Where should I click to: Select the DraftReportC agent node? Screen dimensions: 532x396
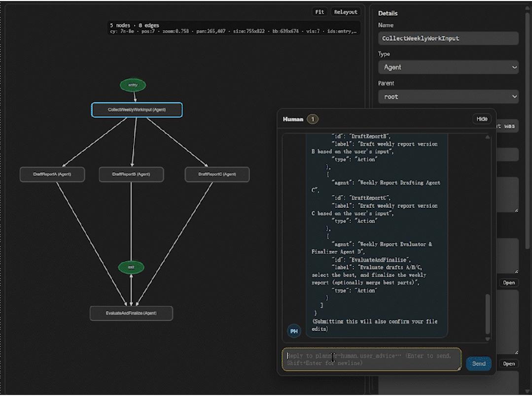click(x=217, y=174)
